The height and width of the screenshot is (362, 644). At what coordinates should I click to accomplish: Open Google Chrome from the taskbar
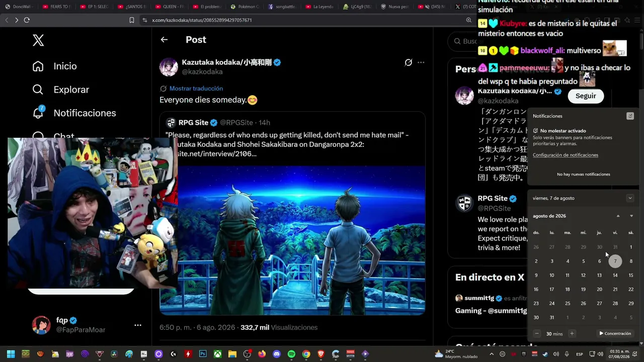click(306, 354)
